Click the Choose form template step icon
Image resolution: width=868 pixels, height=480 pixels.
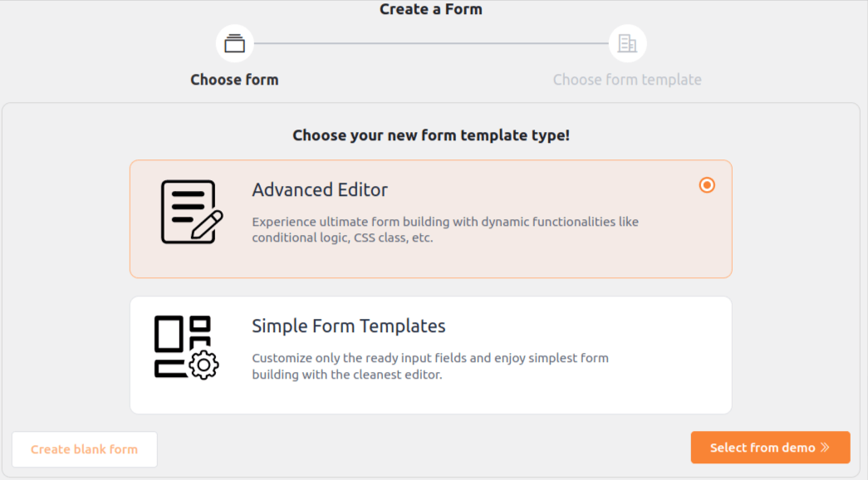click(627, 43)
